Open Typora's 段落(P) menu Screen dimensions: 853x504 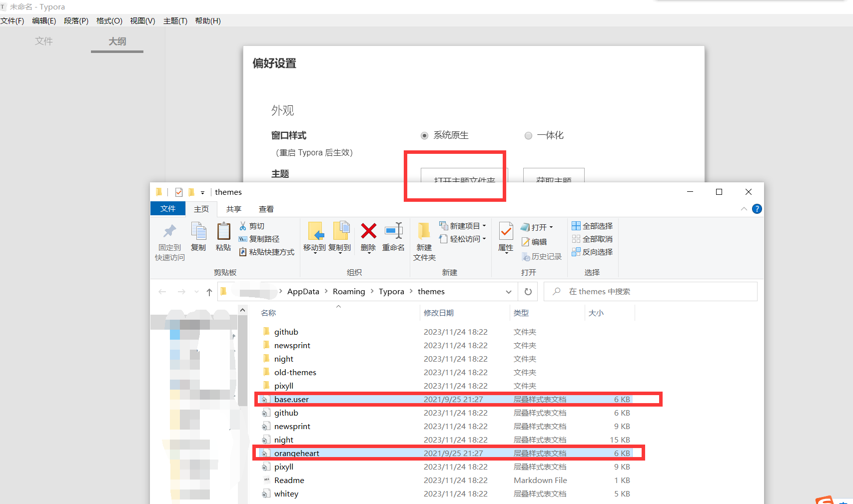click(x=76, y=21)
